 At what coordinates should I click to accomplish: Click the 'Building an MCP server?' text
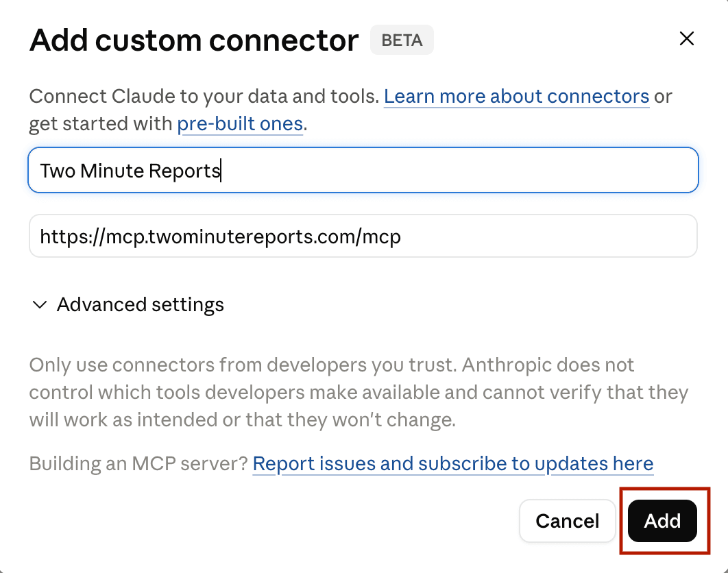coord(139,464)
